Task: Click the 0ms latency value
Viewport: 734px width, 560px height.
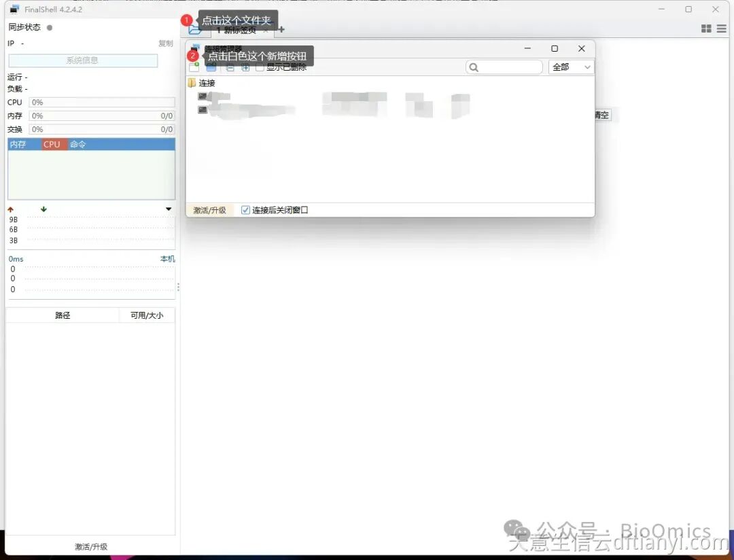Action: click(x=16, y=259)
